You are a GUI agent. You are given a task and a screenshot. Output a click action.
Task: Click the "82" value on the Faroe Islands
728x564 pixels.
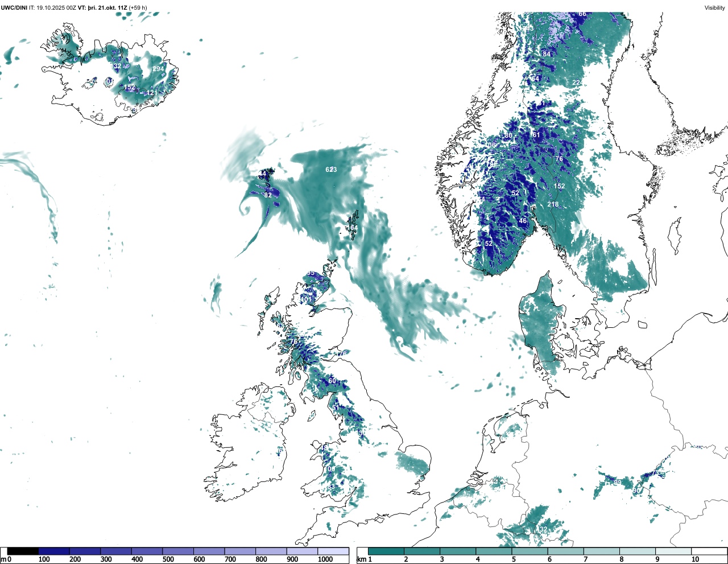(x=268, y=195)
